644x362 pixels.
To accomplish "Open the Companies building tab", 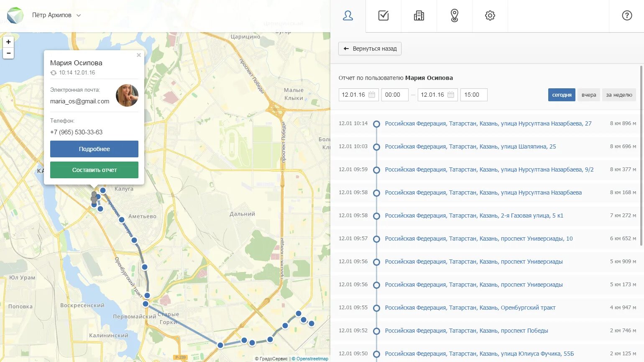I will pyautogui.click(x=419, y=16).
